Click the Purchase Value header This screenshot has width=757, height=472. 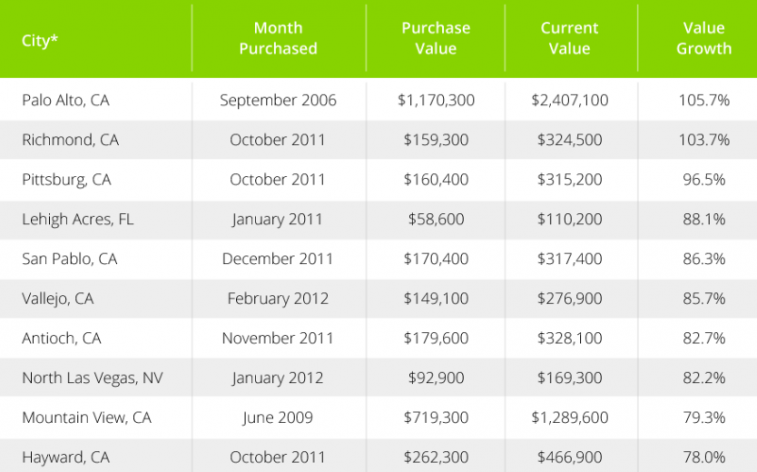[x=435, y=38]
